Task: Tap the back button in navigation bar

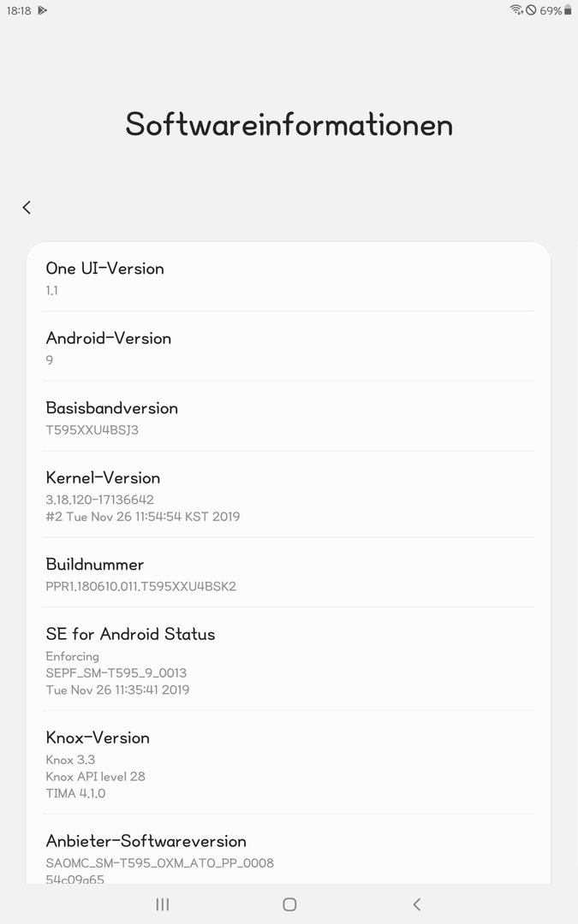Action: pyautogui.click(x=417, y=904)
